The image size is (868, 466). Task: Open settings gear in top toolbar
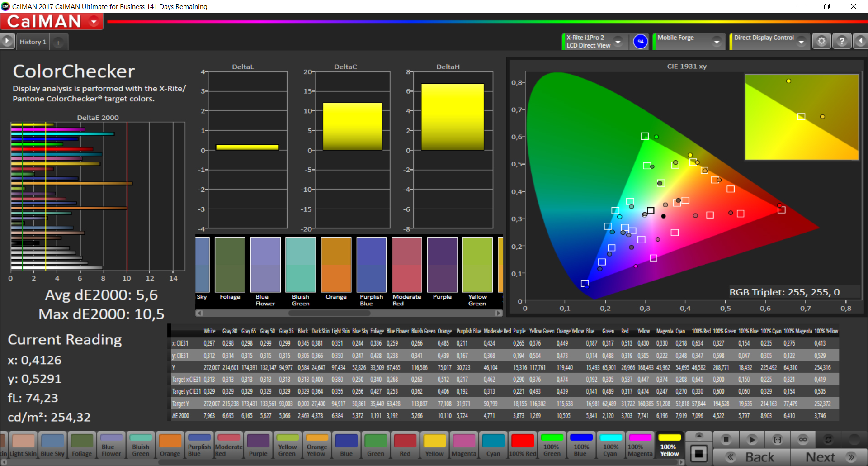click(821, 41)
